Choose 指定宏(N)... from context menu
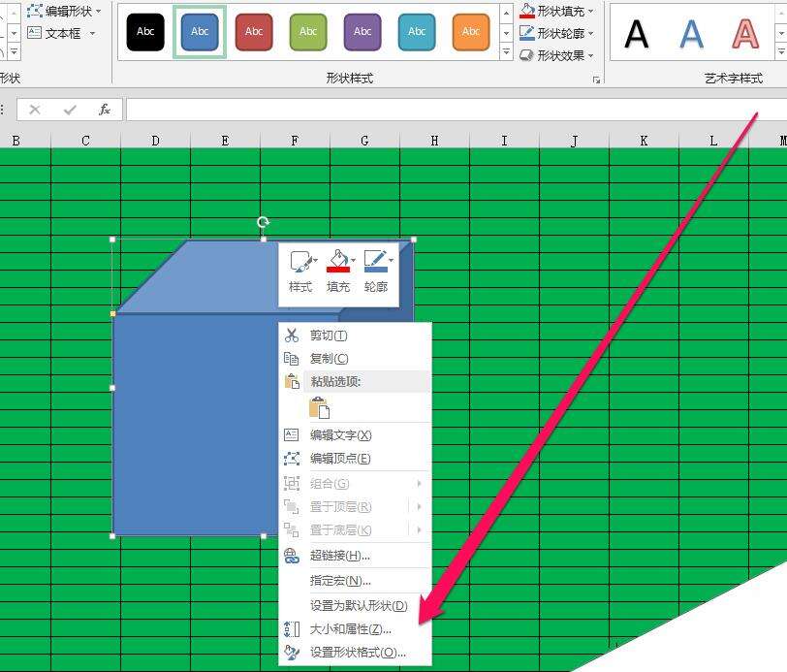 click(x=355, y=581)
